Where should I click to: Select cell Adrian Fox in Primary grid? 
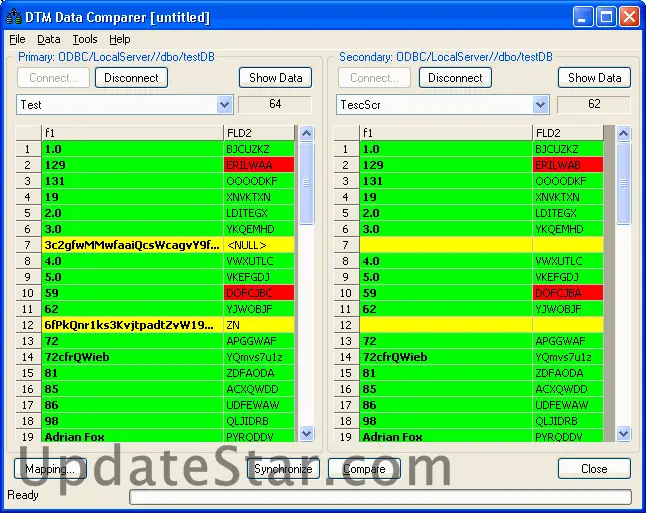coord(132,436)
